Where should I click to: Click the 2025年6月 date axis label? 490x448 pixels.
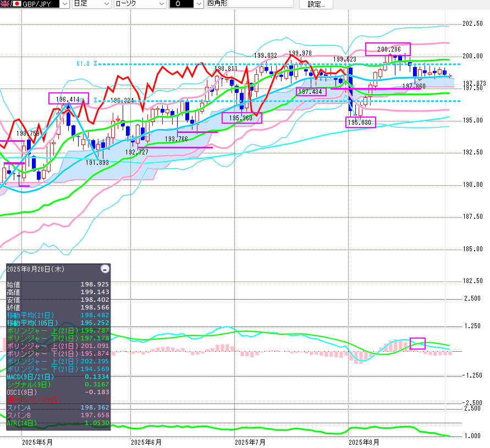pyautogui.click(x=146, y=443)
